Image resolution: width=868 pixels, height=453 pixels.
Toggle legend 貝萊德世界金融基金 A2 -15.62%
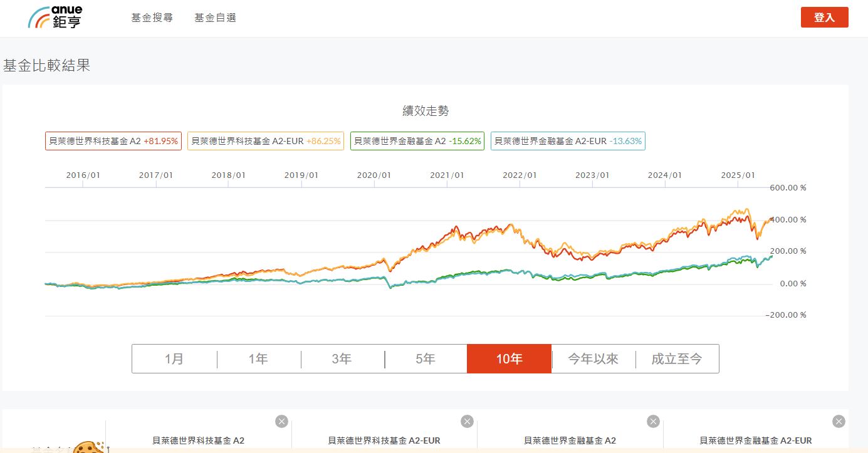[x=417, y=141]
